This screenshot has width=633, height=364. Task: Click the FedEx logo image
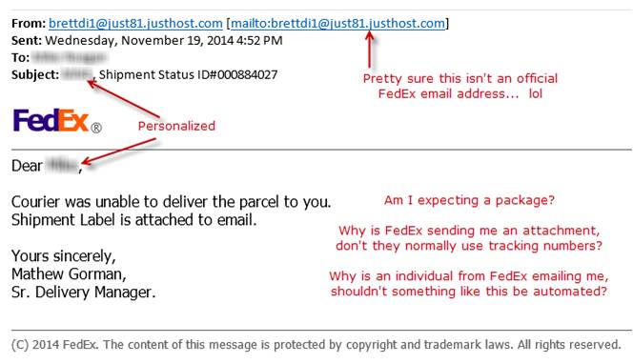(x=51, y=120)
